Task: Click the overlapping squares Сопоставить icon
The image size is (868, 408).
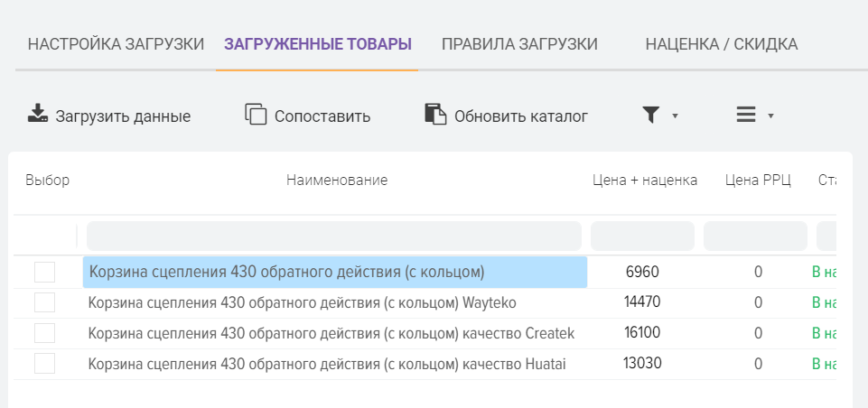Action: (x=256, y=115)
